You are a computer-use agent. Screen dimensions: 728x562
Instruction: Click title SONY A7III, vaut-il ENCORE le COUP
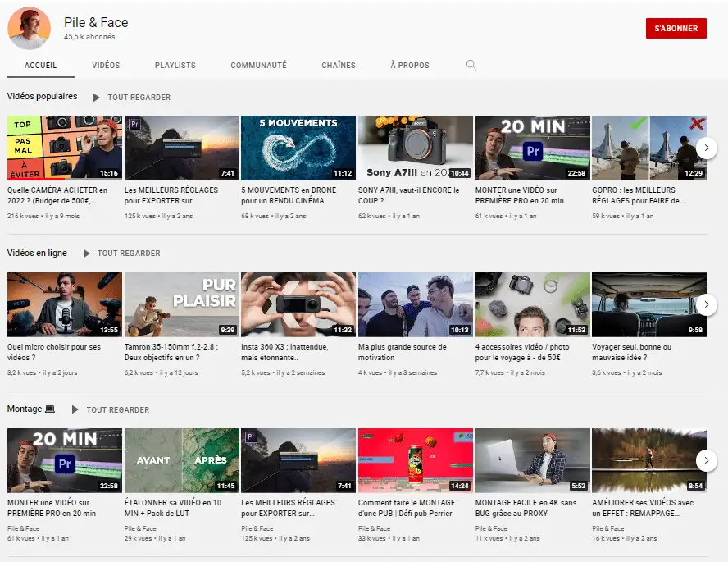point(408,195)
